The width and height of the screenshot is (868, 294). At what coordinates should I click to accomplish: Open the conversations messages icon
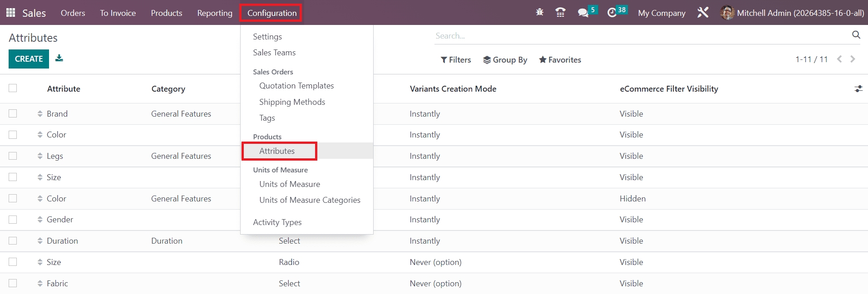coord(583,13)
